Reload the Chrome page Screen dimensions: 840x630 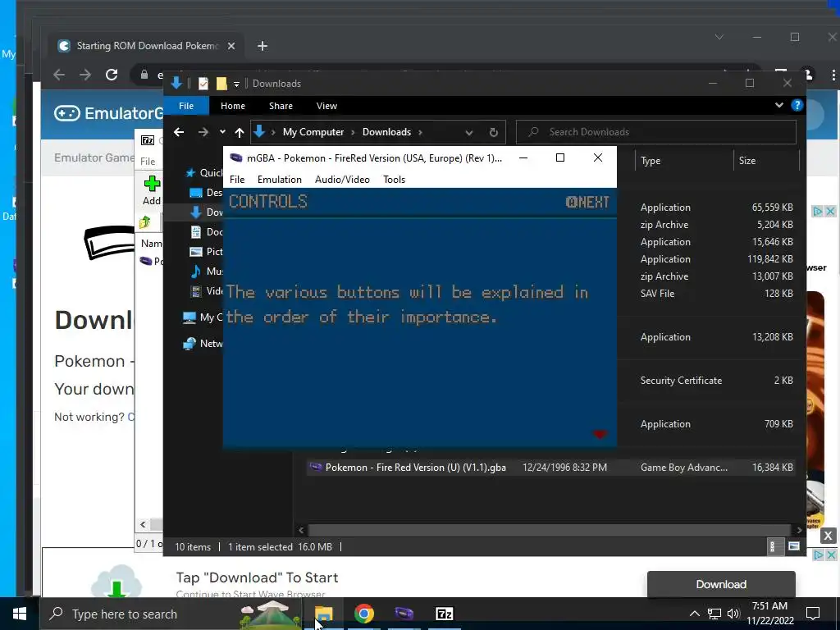(112, 75)
